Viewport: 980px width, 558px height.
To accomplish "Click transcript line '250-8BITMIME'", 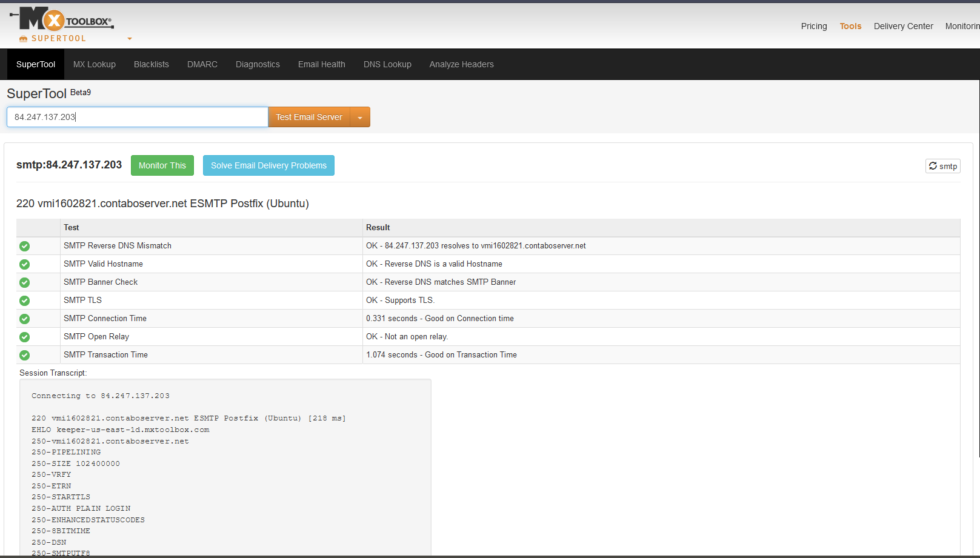I will (x=61, y=531).
